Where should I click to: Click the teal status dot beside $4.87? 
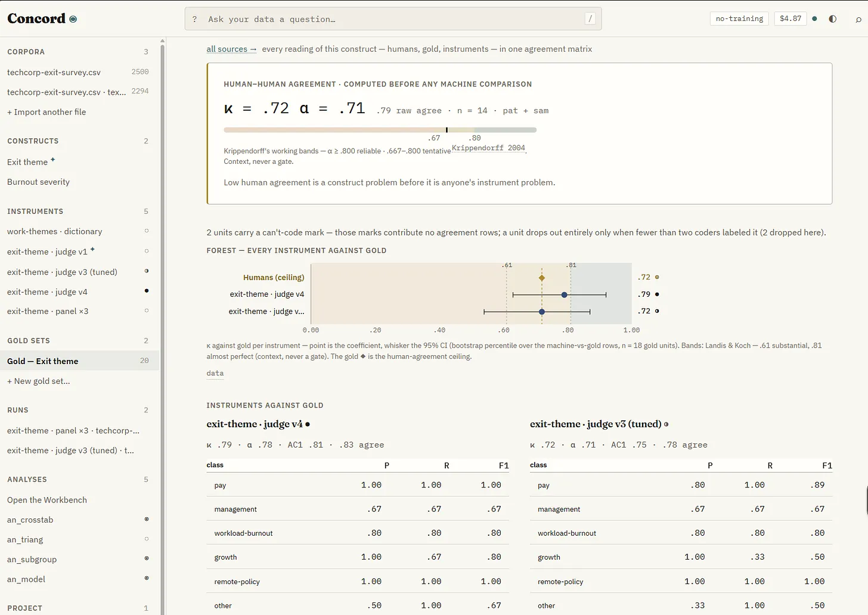tap(814, 18)
